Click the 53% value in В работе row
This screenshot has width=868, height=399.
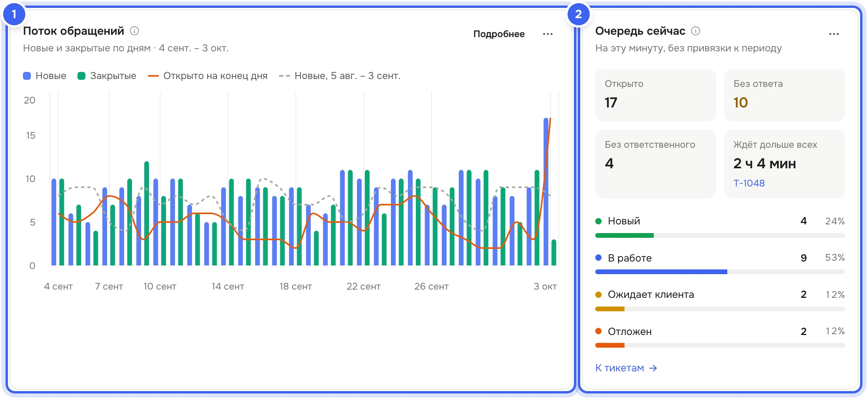835,258
